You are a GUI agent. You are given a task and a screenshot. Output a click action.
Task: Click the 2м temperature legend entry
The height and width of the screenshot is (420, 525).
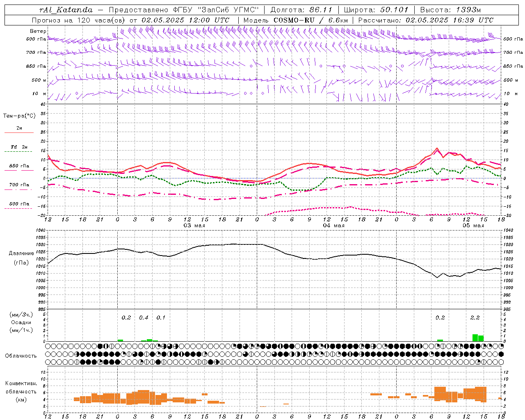(x=19, y=128)
